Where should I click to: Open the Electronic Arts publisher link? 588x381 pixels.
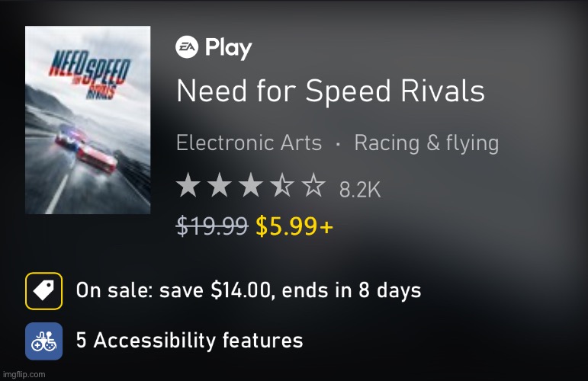click(249, 142)
